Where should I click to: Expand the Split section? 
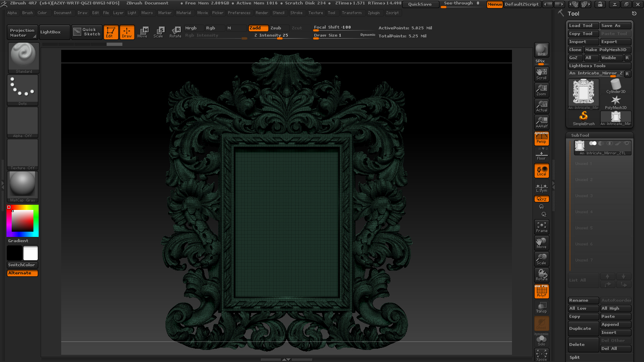click(575, 357)
